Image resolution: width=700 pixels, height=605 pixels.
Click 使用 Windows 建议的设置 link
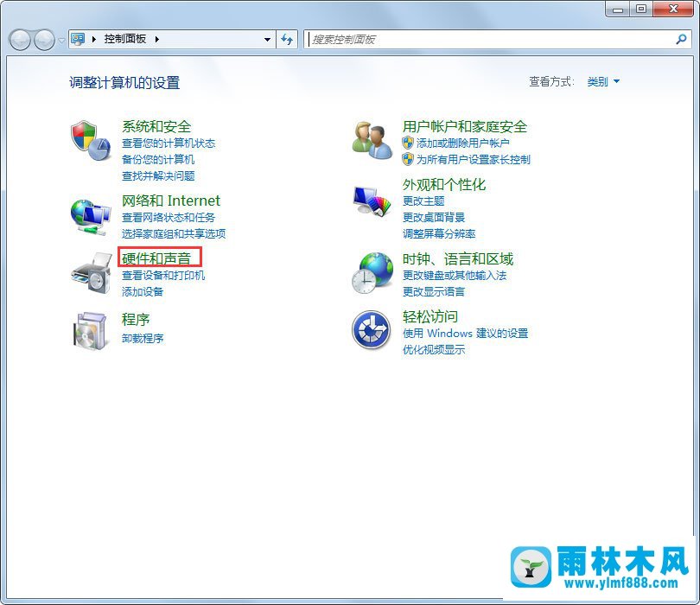465,333
